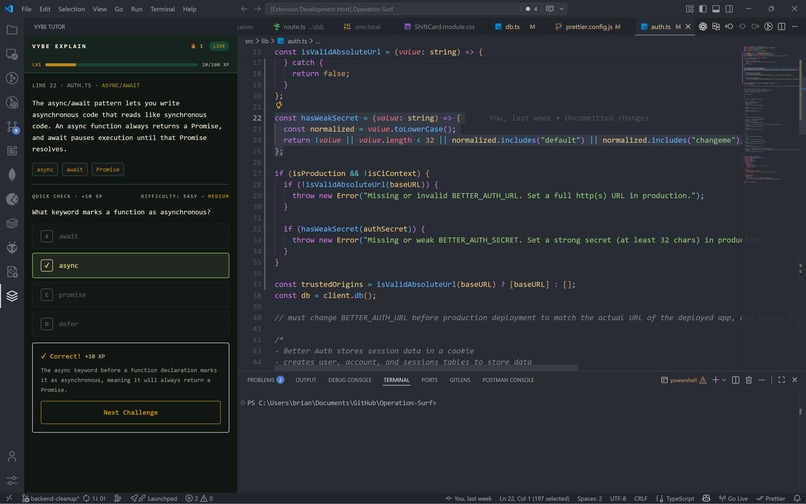Select the checked async answer
806x504 pixels.
131,265
